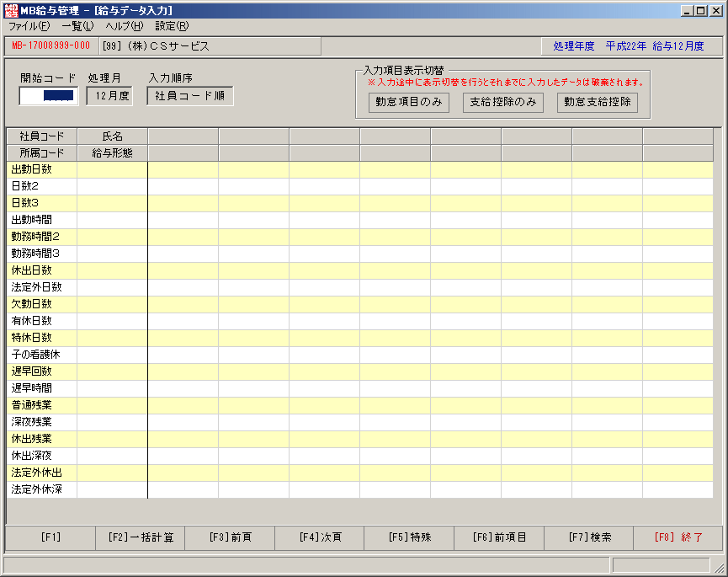Click the 法定外日数 row label

click(x=42, y=287)
